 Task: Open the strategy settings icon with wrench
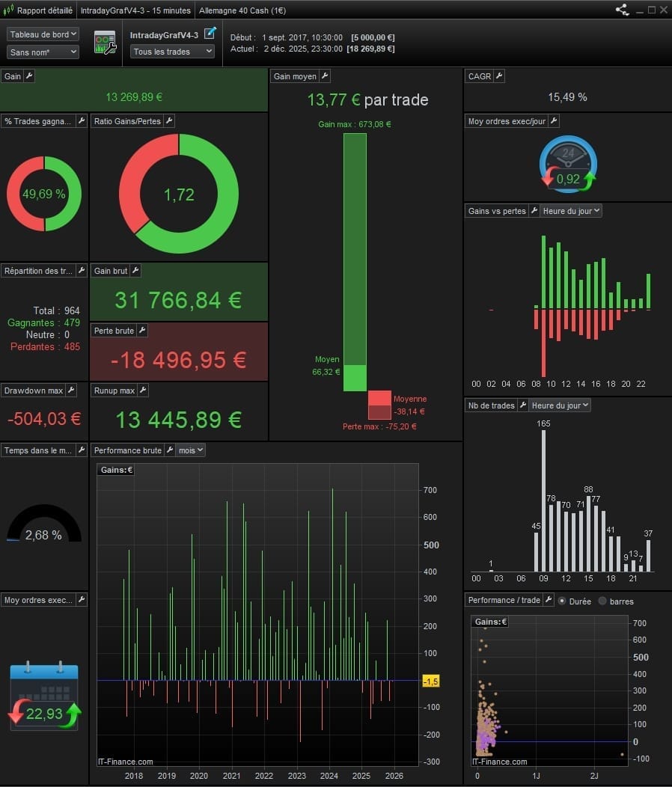pyautogui.click(x=105, y=43)
